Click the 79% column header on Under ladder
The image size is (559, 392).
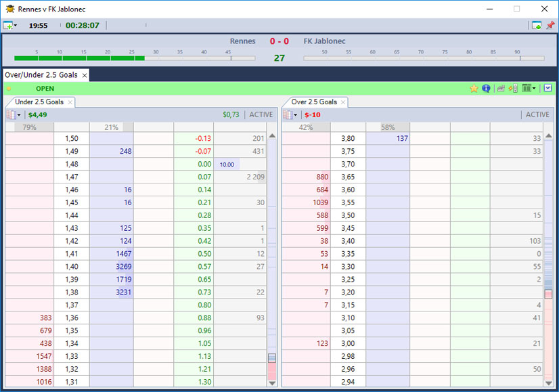coord(30,127)
